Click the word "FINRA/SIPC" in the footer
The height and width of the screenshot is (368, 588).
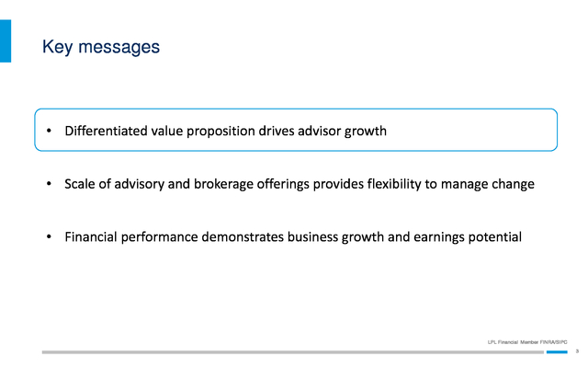click(x=553, y=342)
